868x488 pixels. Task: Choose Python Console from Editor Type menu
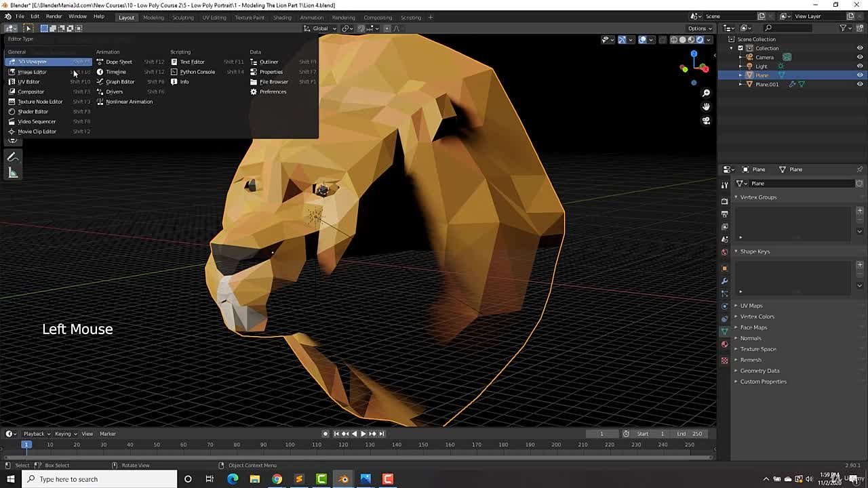(x=207, y=72)
